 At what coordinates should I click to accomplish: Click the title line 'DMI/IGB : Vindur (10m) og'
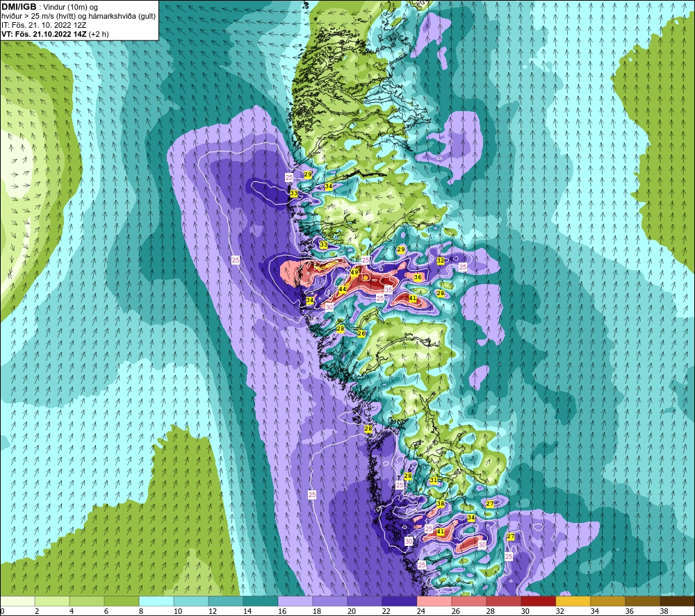(50, 7)
